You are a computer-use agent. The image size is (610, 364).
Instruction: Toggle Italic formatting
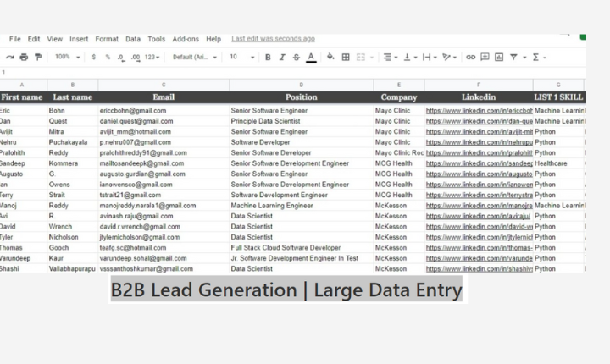tap(281, 57)
